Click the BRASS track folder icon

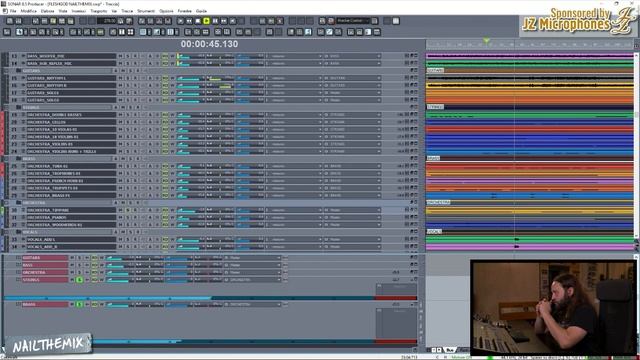[18, 159]
